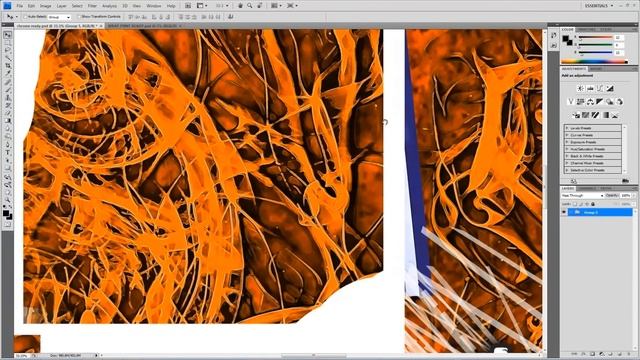Viewport: 640px width, 360px height.
Task: Click the Auto-Align Layers icon
Action: 231,17
